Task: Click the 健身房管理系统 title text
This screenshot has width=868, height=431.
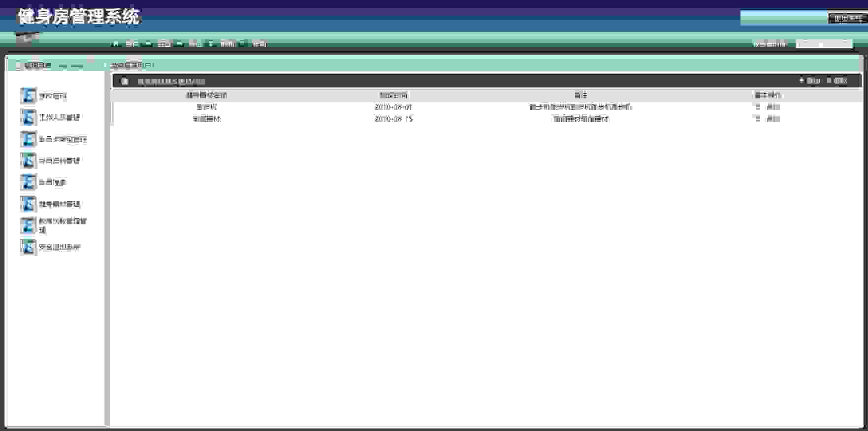Action: click(79, 17)
